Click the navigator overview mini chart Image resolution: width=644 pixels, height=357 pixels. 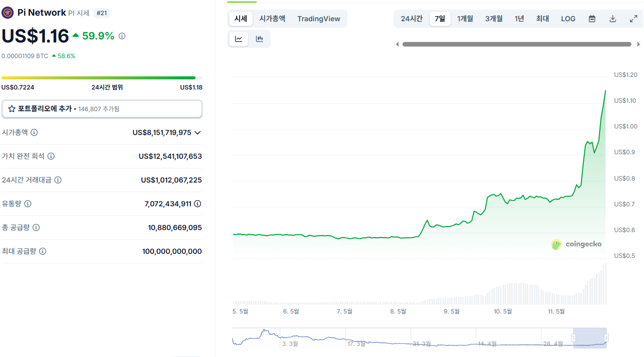point(419,338)
